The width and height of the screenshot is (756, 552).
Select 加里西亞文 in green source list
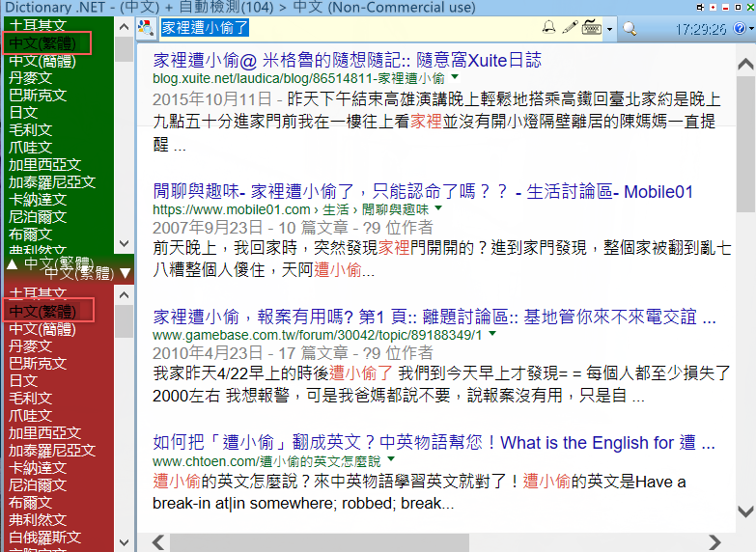click(44, 165)
